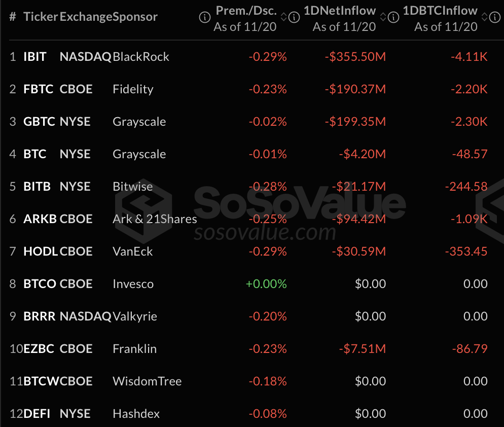Click the Exchange column header
The height and width of the screenshot is (427, 504).
click(x=86, y=17)
